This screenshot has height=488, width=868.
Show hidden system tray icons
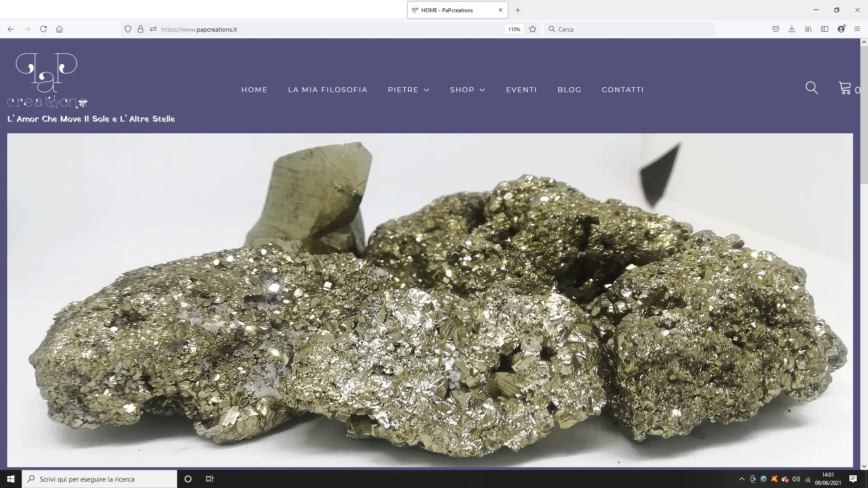(x=741, y=479)
